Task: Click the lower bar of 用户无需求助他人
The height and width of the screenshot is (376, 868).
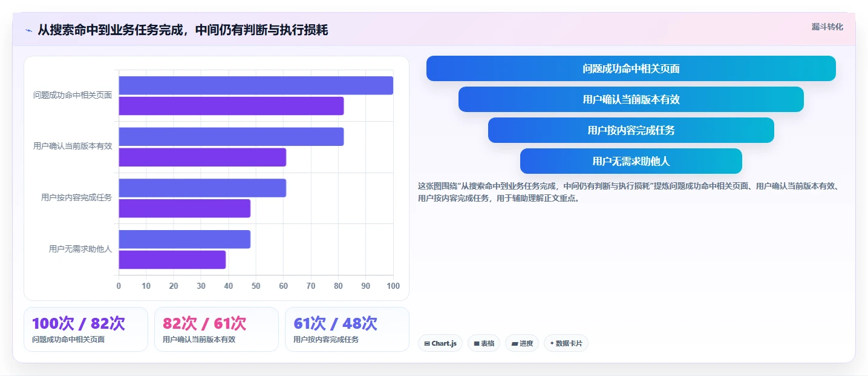Action: 172,260
